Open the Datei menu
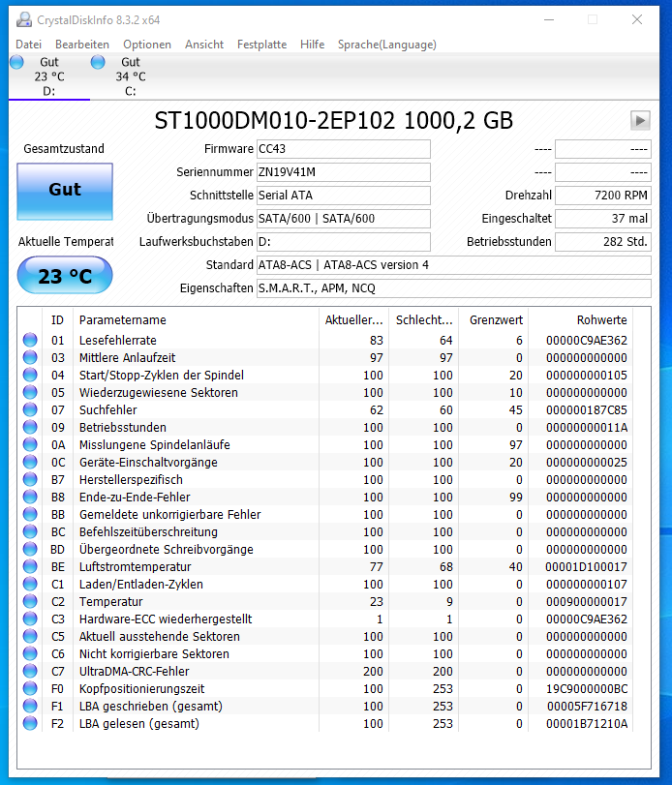This screenshot has height=785, width=672. [28, 45]
